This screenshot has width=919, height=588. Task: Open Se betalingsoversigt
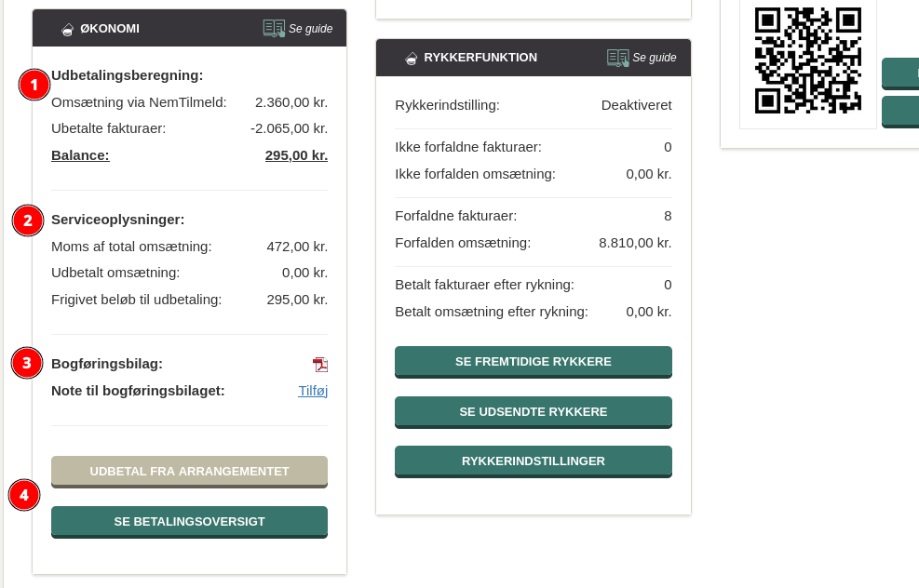tap(189, 521)
